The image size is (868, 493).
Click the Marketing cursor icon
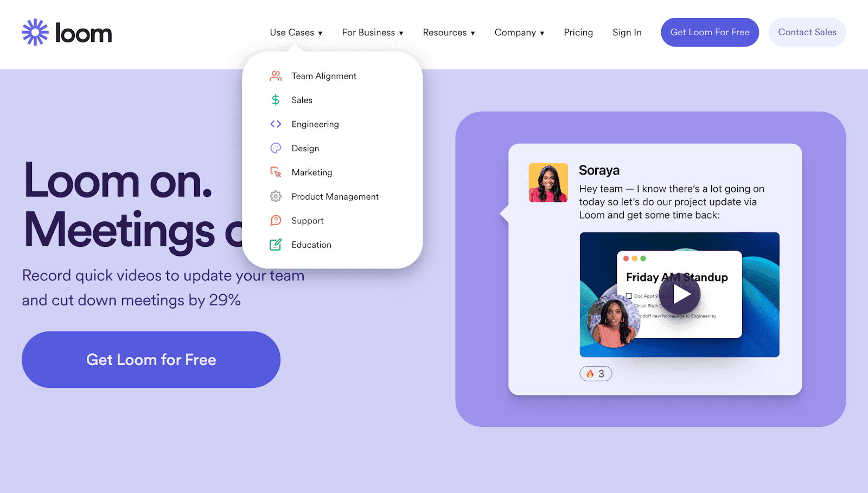pos(276,172)
